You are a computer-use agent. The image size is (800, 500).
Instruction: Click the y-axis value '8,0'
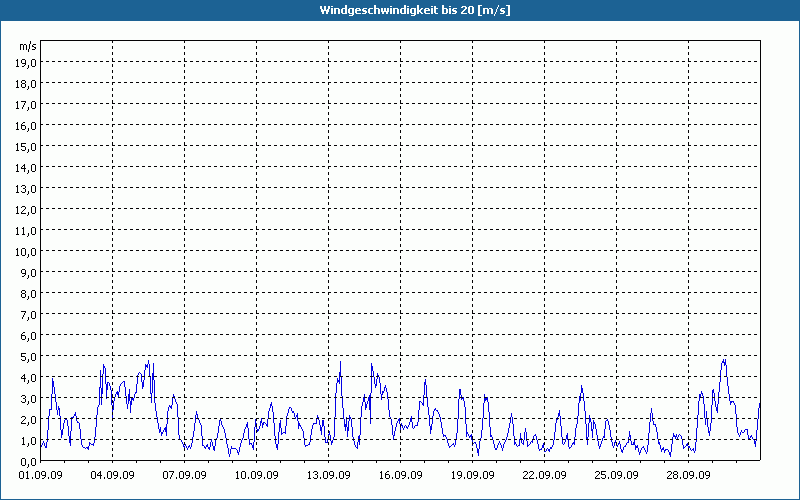point(29,294)
